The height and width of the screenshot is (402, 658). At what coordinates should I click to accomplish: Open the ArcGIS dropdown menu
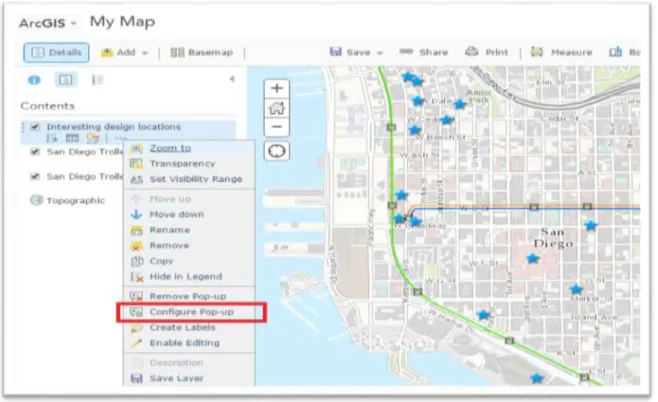coord(48,23)
